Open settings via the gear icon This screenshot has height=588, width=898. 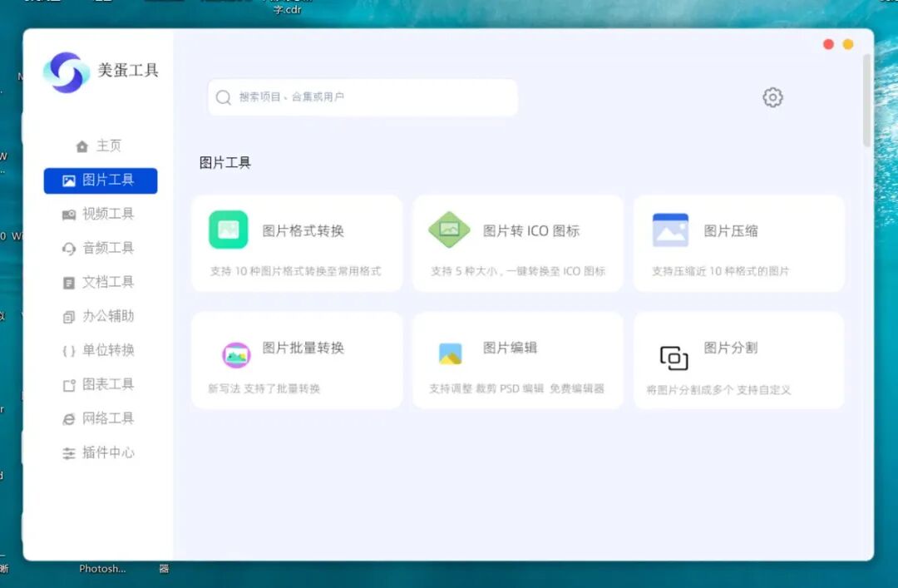coord(772,97)
